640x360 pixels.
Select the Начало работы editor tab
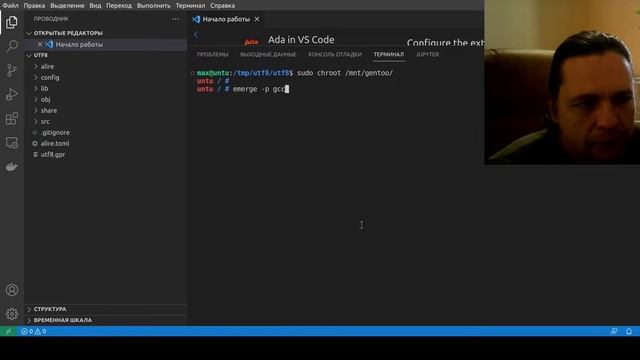tap(226, 19)
